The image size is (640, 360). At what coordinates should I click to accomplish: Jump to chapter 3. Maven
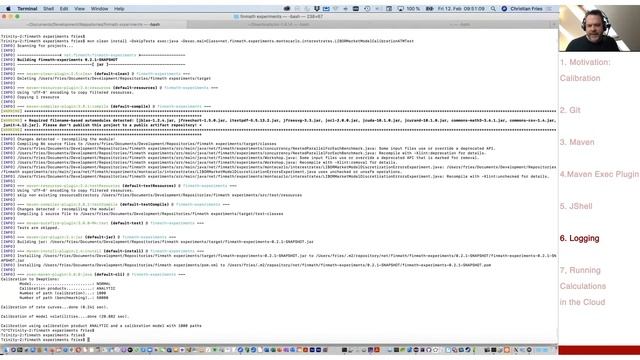click(x=577, y=142)
